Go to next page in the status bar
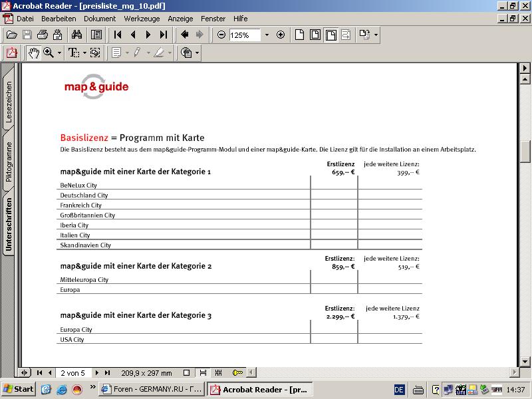The height and width of the screenshot is (399, 532). click(97, 373)
